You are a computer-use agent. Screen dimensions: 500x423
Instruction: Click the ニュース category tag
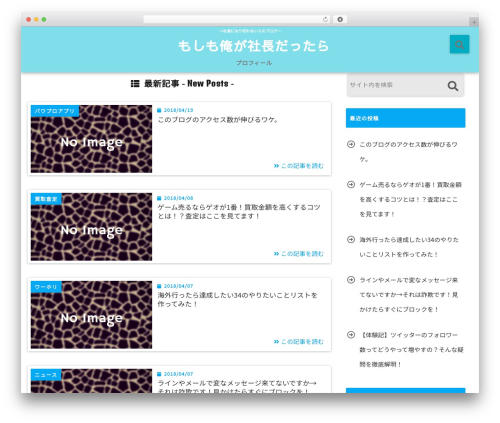[x=46, y=375]
